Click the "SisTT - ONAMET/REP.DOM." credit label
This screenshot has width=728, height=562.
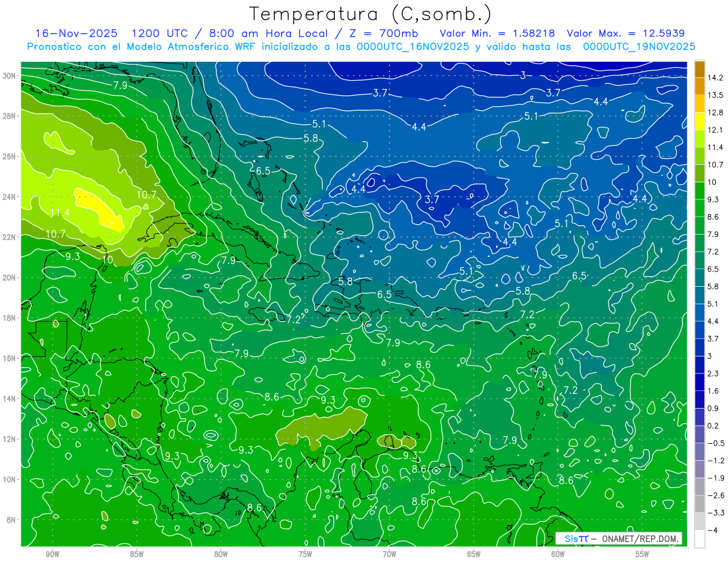coord(619,538)
